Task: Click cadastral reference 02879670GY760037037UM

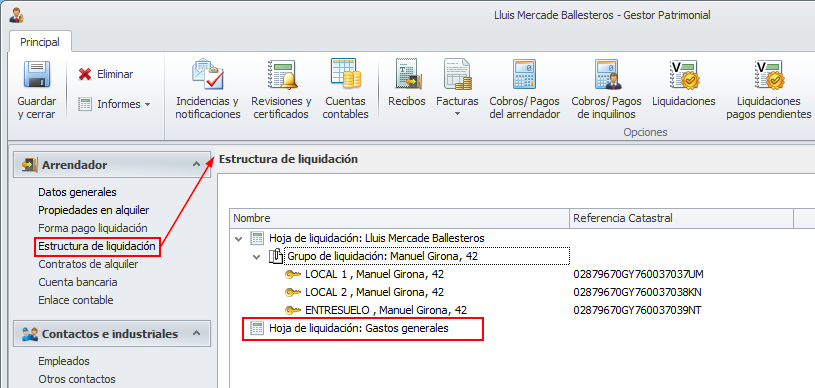Action: (x=638, y=274)
